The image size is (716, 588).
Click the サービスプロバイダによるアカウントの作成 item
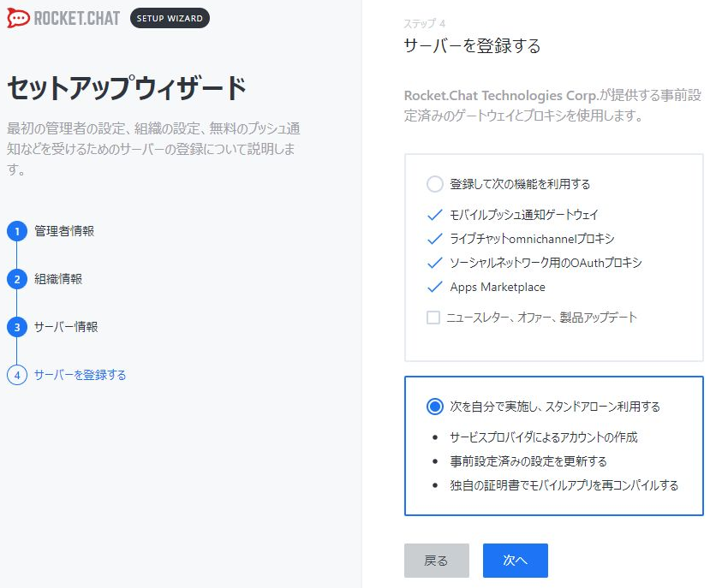click(543, 437)
